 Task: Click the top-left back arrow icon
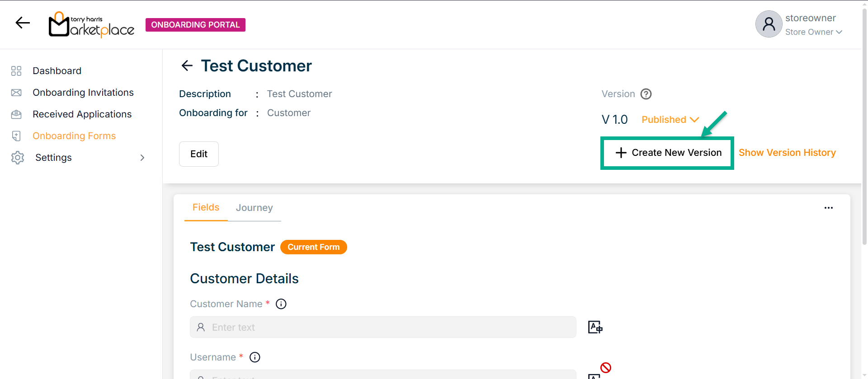23,23
